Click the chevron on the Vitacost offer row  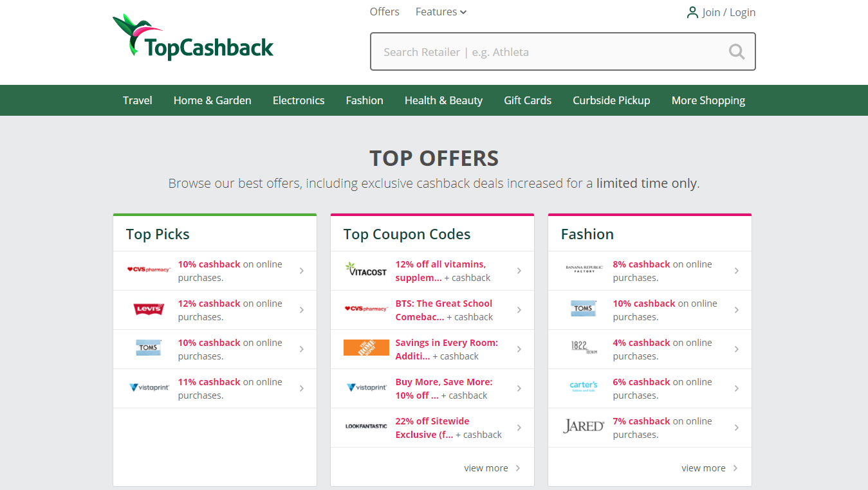point(519,270)
